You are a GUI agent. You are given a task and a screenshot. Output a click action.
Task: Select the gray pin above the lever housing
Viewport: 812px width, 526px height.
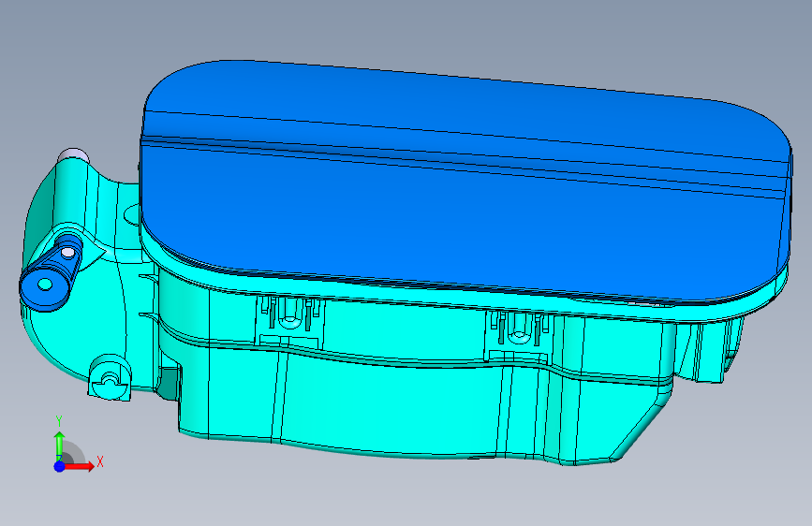(74, 154)
